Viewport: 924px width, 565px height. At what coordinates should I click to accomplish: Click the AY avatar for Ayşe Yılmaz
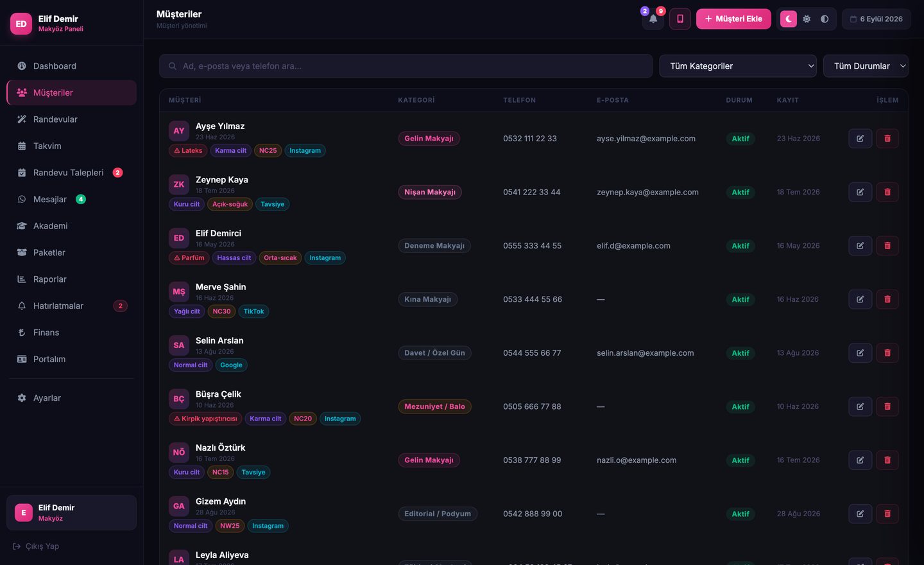[179, 131]
